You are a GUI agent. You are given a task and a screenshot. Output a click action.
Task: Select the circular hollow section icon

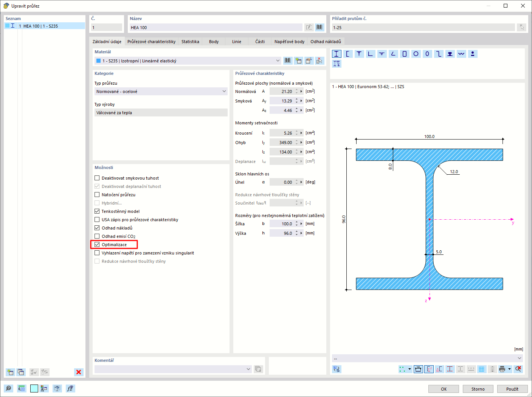(416, 54)
